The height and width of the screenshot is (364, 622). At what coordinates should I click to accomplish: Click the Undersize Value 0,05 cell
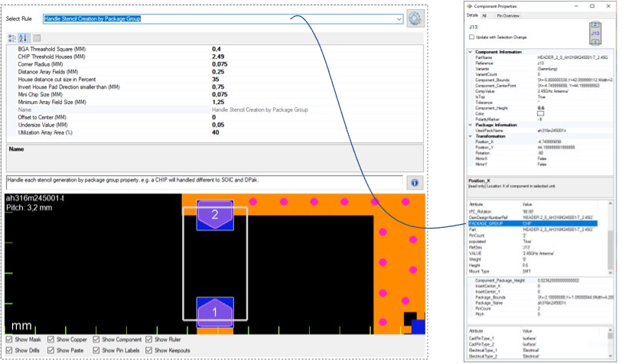click(318, 125)
